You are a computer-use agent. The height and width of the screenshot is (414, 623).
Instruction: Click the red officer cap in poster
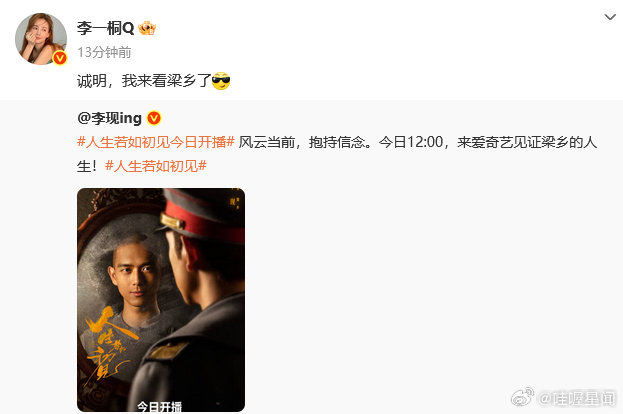click(x=203, y=215)
